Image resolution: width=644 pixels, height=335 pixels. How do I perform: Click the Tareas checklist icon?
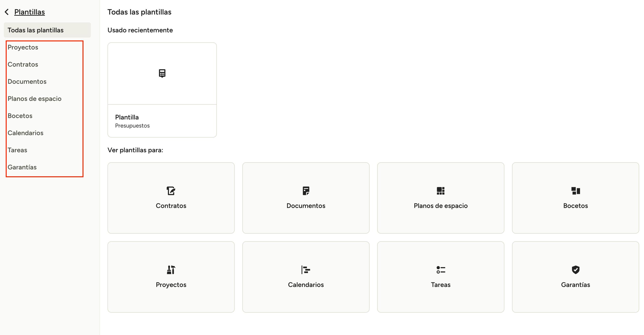tap(440, 270)
